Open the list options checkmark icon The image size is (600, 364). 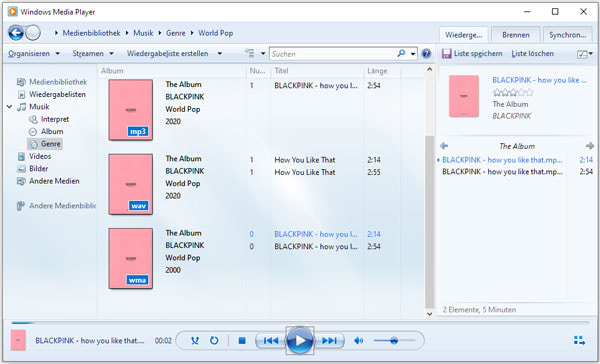click(x=582, y=54)
